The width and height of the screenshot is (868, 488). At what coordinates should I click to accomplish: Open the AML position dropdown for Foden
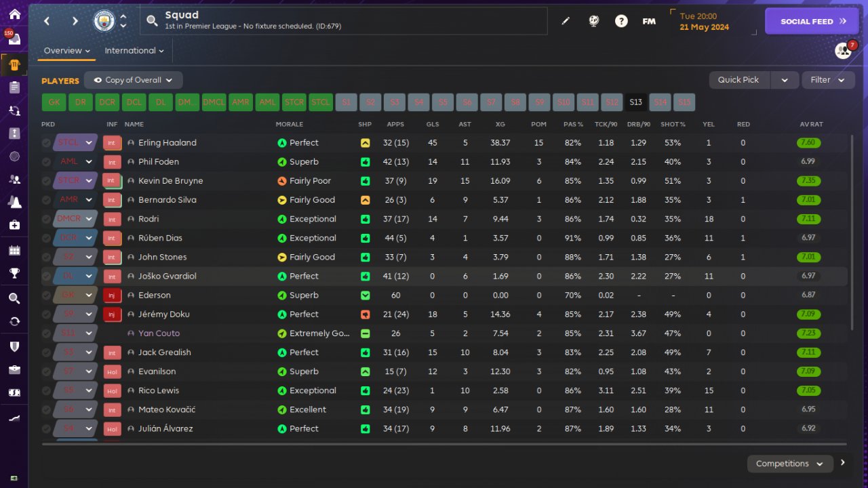click(75, 162)
